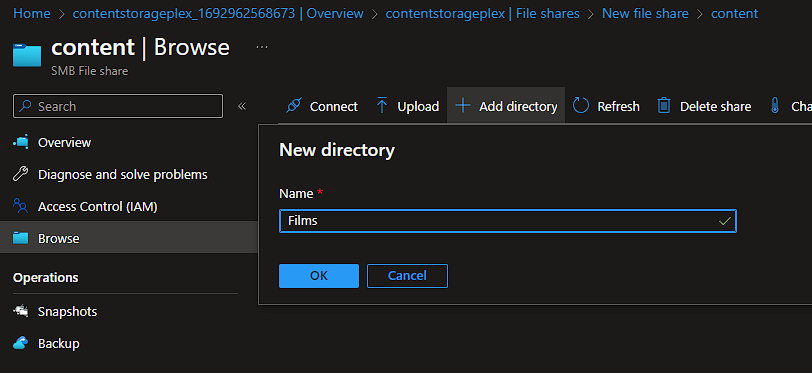
Task: Open contentstorageplex File shares breadcrumb
Action: tap(483, 13)
